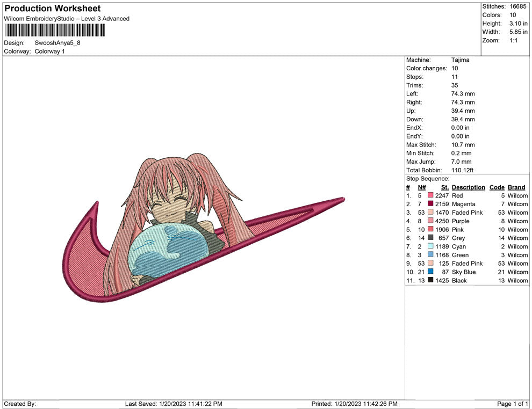Click stitch count '4250' in Purple row

pos(442,221)
